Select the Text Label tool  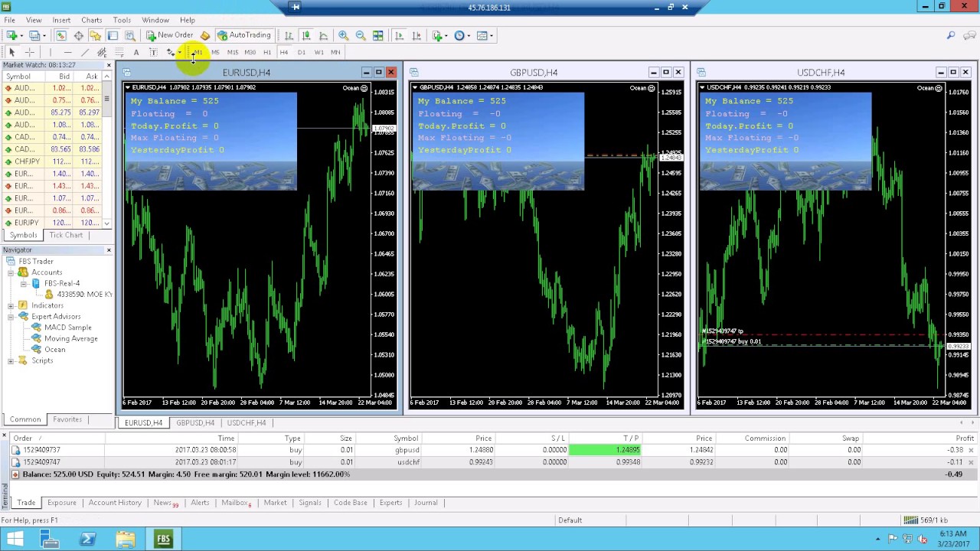point(153,52)
